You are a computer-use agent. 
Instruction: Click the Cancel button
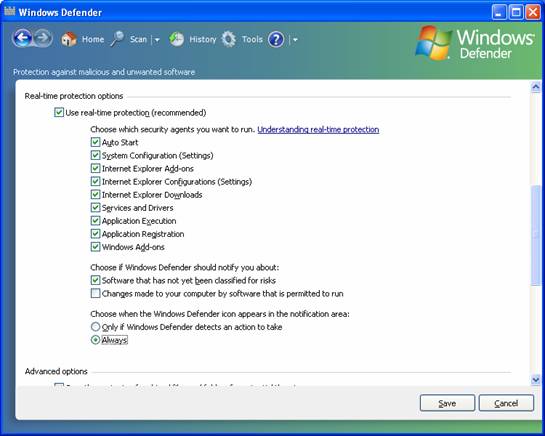(506, 403)
